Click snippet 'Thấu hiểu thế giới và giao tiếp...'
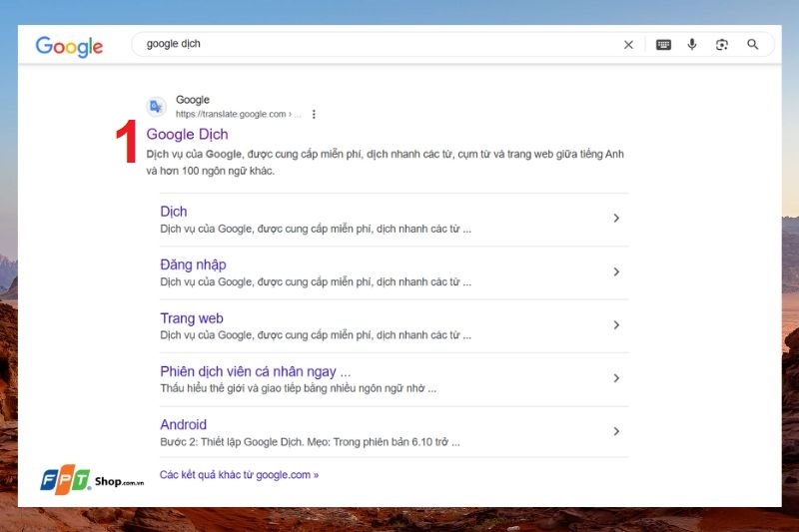 298,388
